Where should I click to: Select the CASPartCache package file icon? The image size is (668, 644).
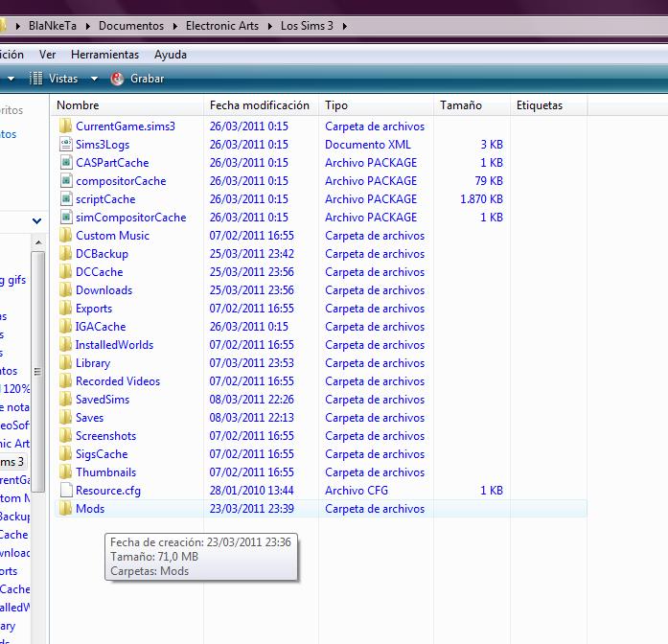click(x=64, y=163)
